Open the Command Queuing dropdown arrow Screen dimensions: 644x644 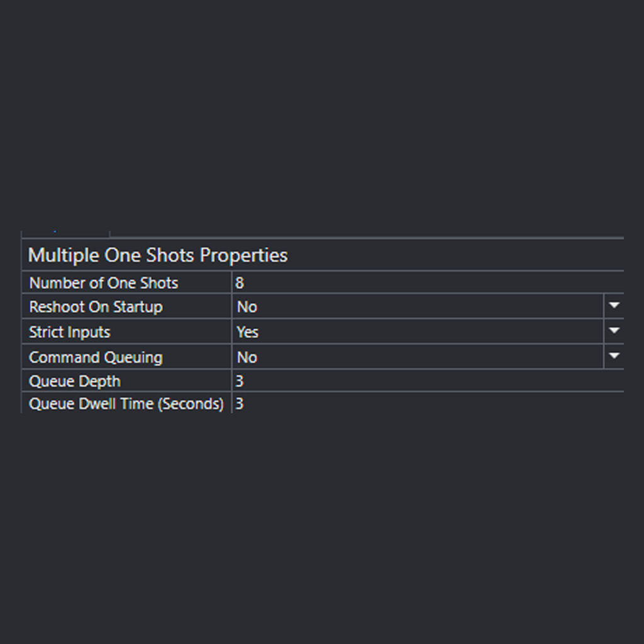pos(614,357)
